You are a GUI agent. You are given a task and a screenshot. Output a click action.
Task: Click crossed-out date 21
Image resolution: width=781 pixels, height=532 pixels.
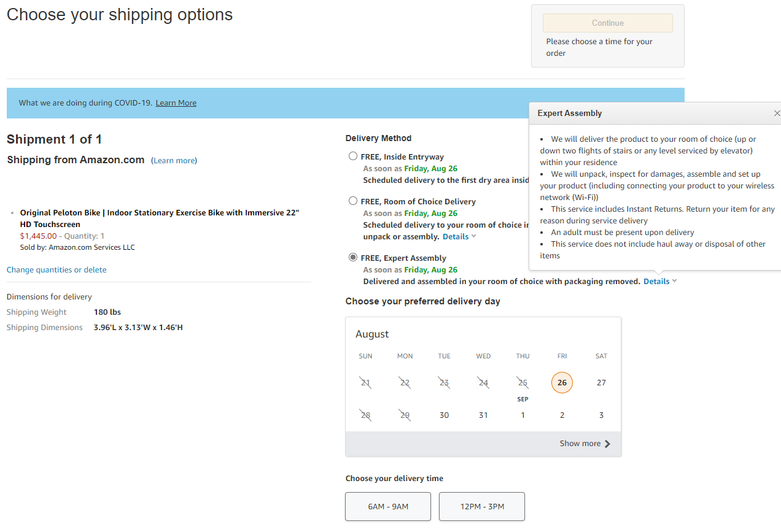tap(365, 383)
